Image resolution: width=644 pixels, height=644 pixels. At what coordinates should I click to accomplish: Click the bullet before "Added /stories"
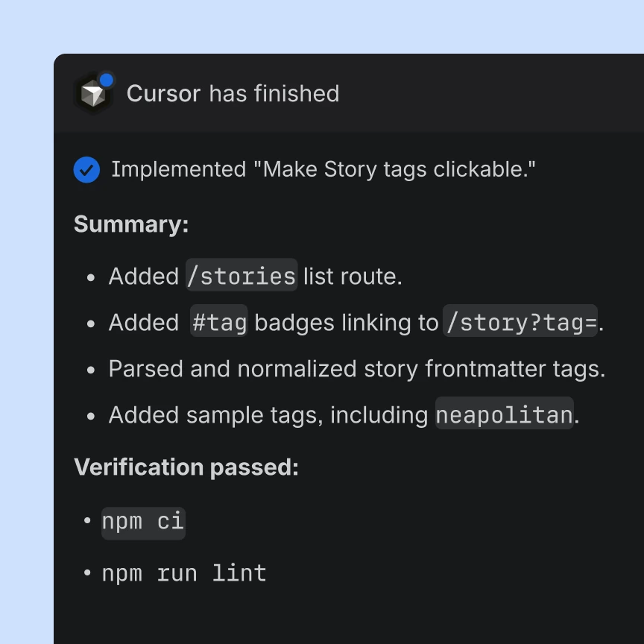point(91,277)
